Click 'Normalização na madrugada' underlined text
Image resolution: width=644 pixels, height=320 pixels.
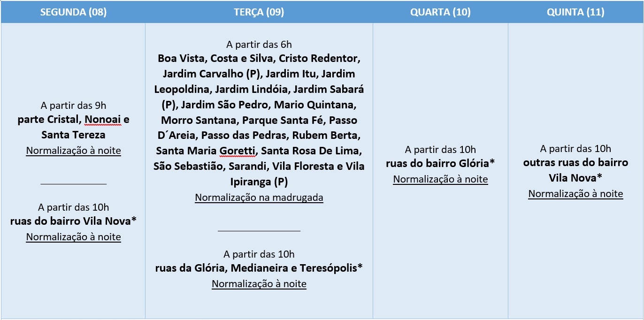(259, 198)
